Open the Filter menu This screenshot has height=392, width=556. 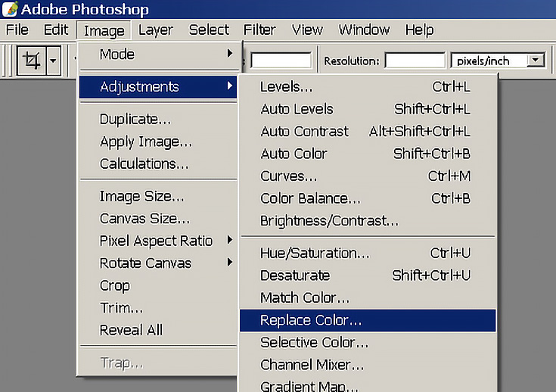(x=259, y=30)
